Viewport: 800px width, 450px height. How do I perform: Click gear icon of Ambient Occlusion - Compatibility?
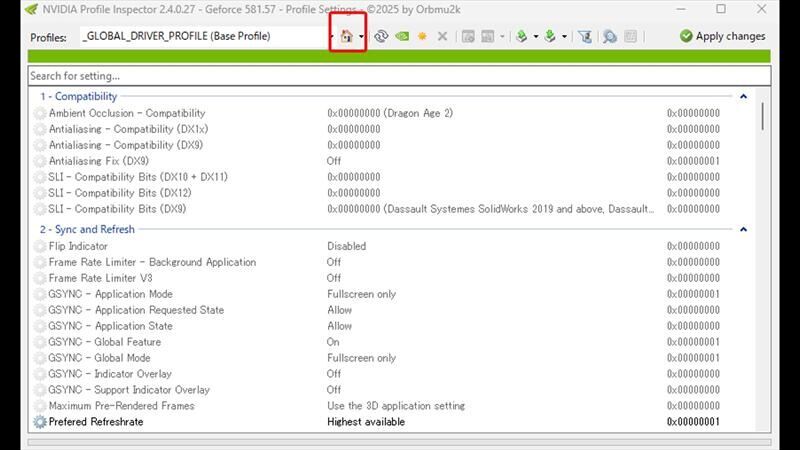(x=40, y=113)
